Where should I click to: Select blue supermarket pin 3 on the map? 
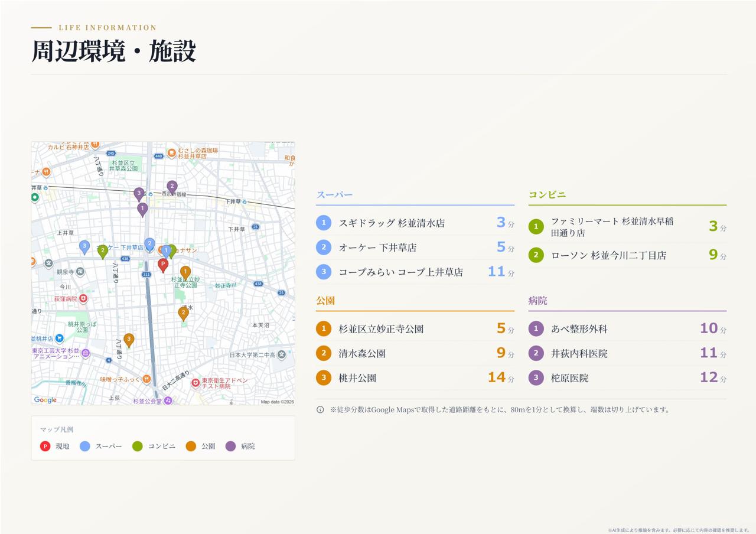[x=84, y=247]
